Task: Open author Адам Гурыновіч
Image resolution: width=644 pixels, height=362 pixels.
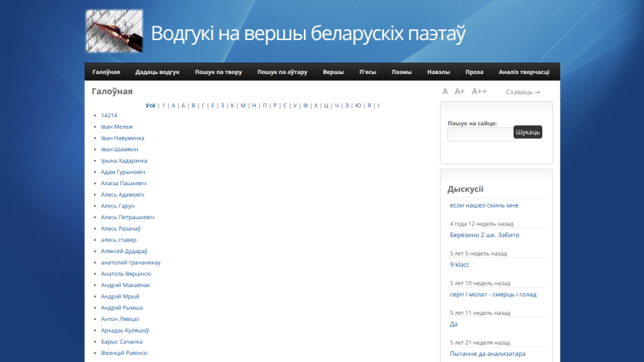Action: click(123, 172)
